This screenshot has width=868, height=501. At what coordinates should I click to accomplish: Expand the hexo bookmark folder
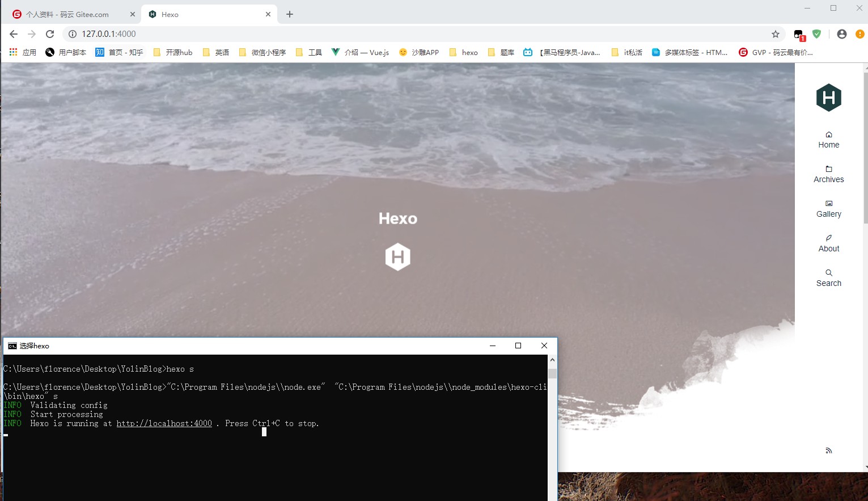pos(464,52)
